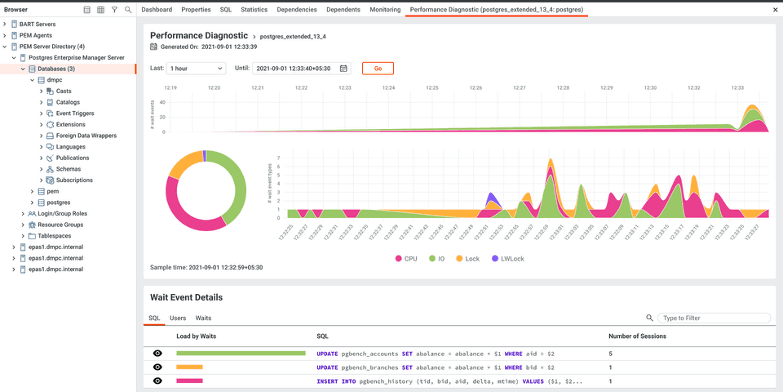View details of the INSERT INTO pgbench_history row eye
This screenshot has height=392, width=784.
[158, 380]
